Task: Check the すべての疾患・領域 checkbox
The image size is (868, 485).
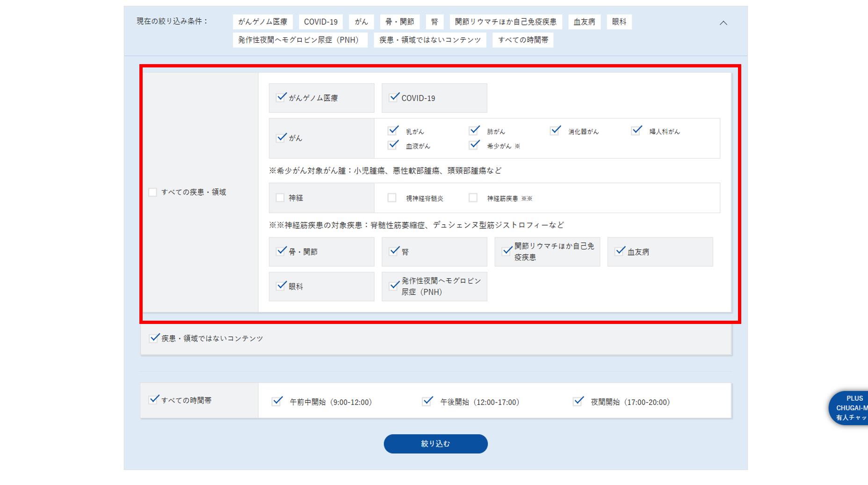Action: (x=152, y=192)
